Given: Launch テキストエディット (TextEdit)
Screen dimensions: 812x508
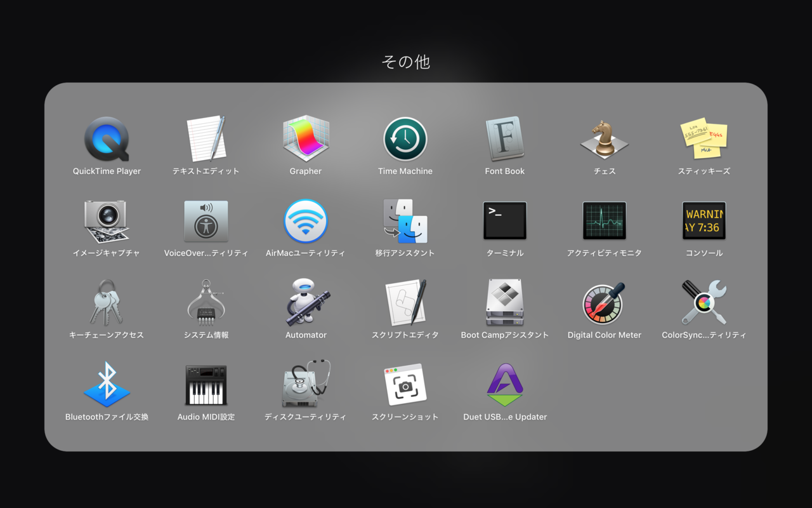Looking at the screenshot, I should coord(206,138).
